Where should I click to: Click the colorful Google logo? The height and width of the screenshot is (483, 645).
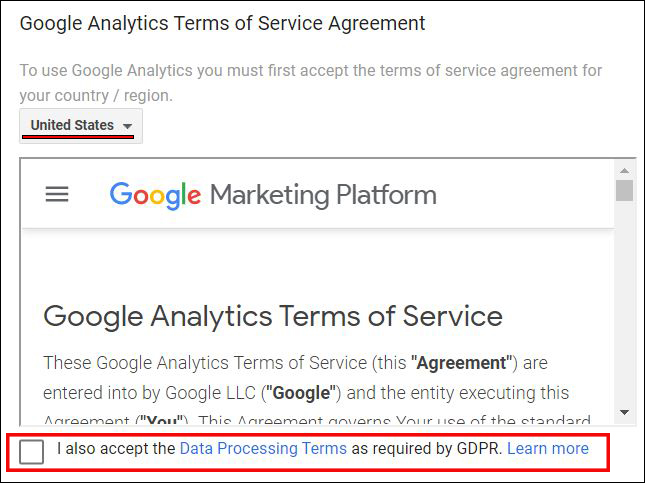pos(155,195)
